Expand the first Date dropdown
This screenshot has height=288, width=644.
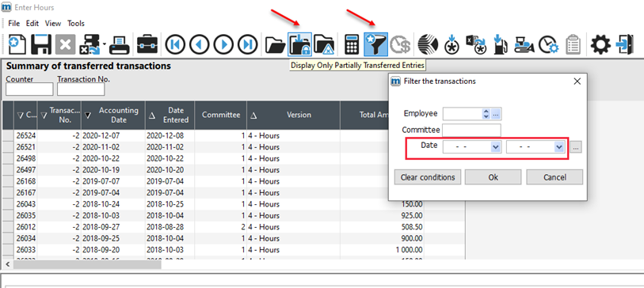[496, 146]
